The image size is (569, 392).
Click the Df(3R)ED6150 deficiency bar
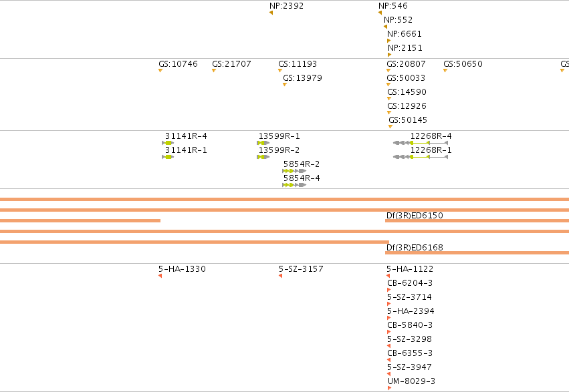(477, 220)
